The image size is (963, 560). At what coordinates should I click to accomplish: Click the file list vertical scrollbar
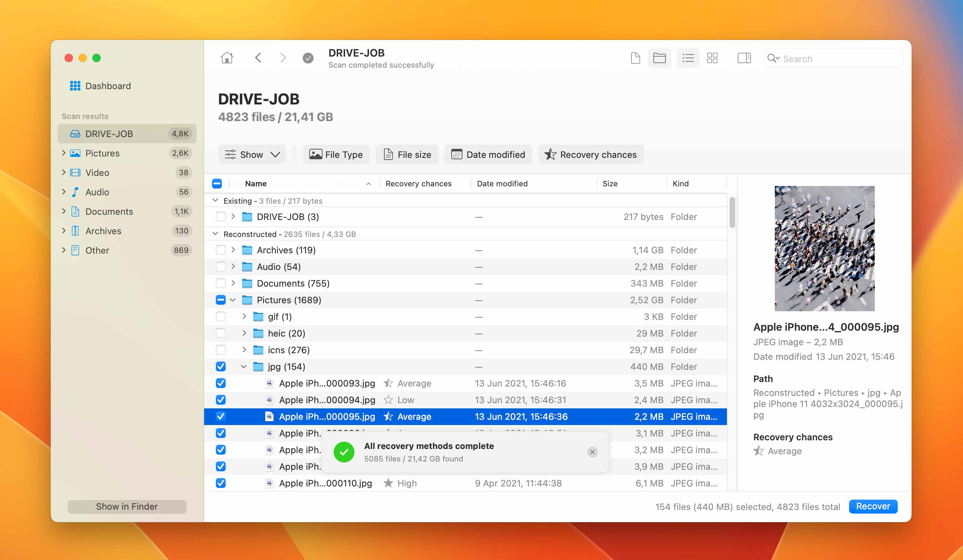[x=732, y=212]
